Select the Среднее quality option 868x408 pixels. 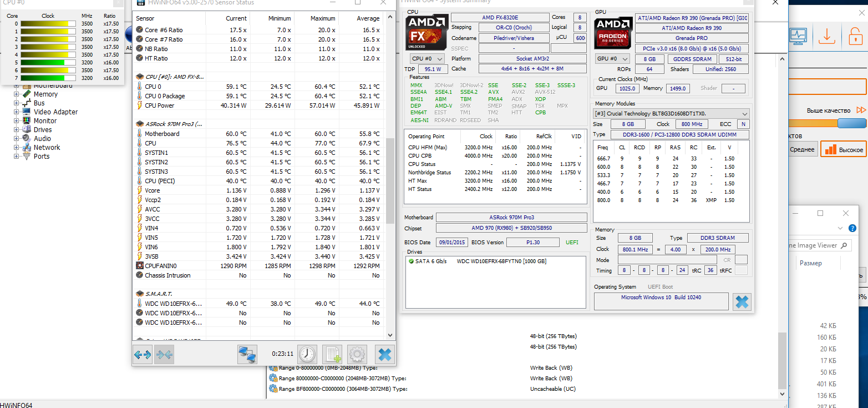coord(802,149)
